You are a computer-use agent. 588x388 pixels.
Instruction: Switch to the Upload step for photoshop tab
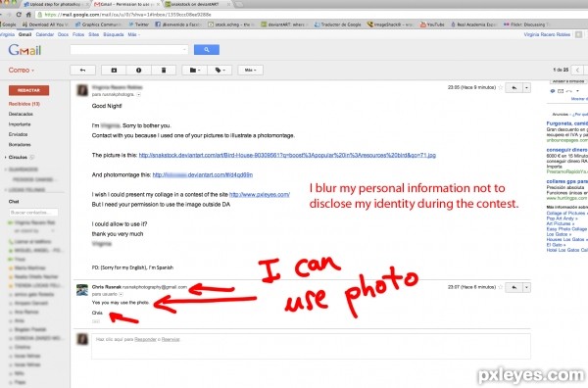(56, 4)
